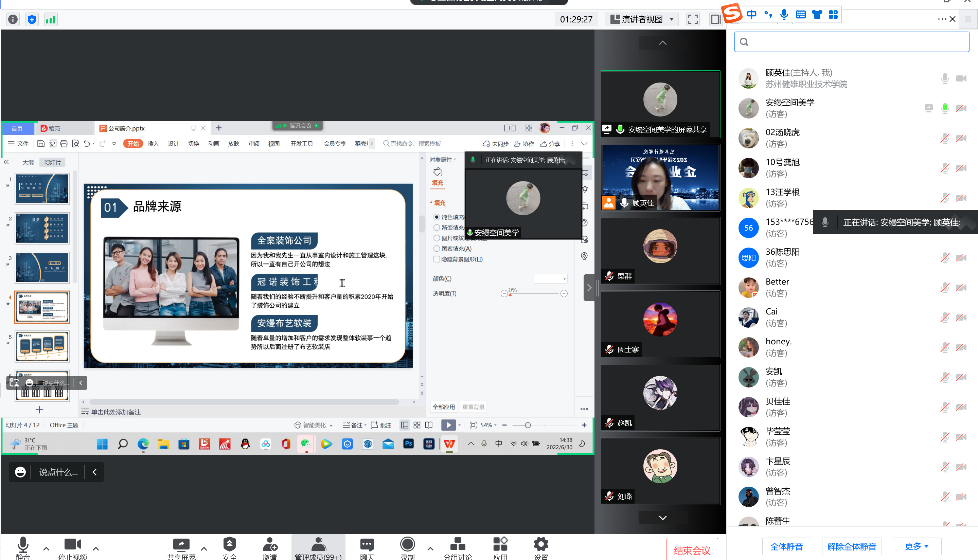Image resolution: width=978 pixels, height=560 pixels.
Task: Click the 结束会议 button
Action: [692, 550]
